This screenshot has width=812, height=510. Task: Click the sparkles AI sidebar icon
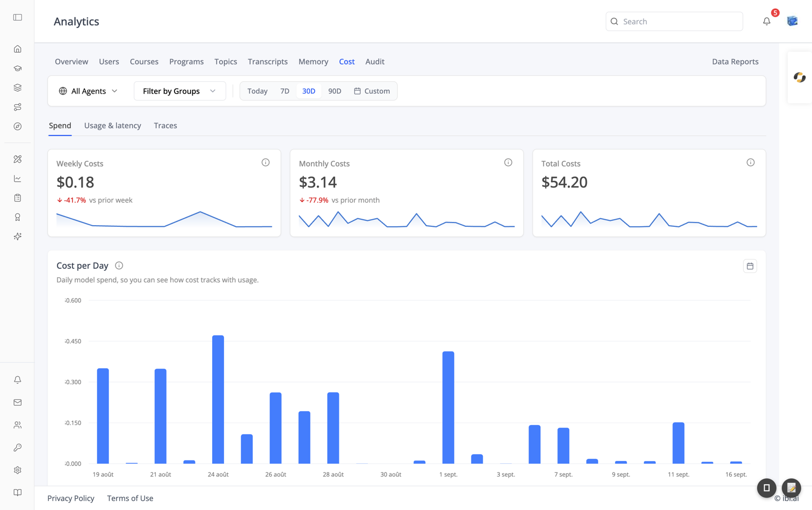18,236
